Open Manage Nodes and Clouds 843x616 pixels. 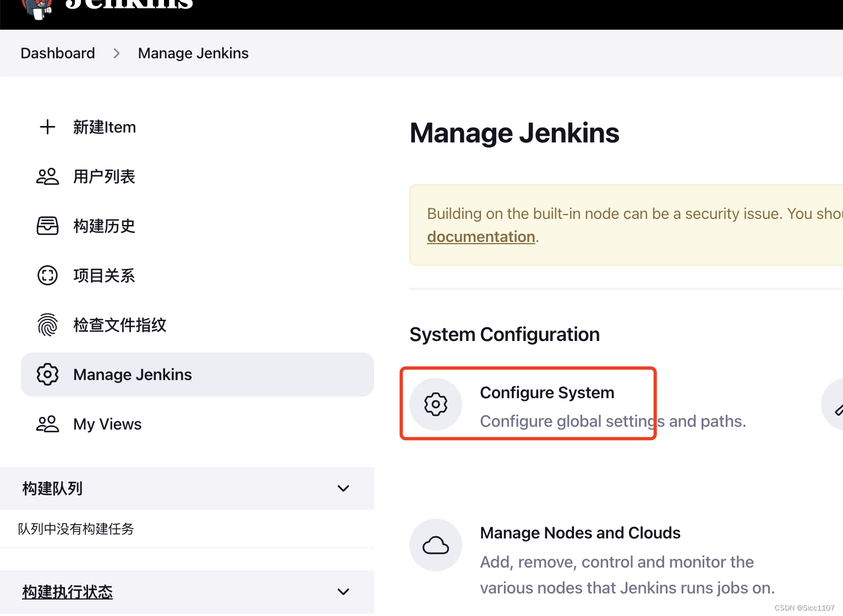[580, 533]
